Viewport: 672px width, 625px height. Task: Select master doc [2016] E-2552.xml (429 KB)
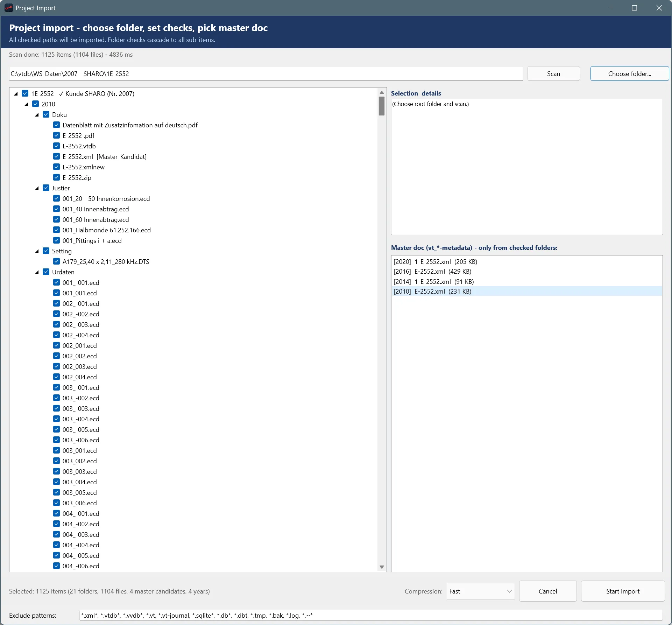coord(526,271)
